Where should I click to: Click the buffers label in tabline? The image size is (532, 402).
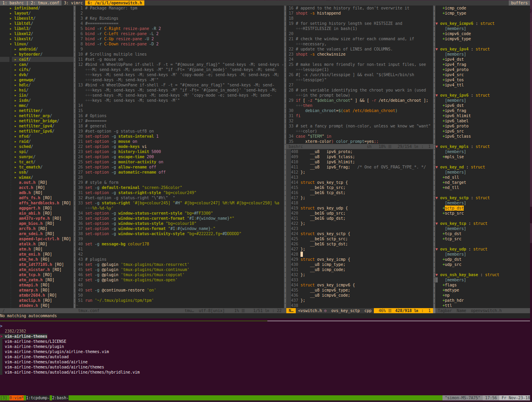click(x=519, y=3)
